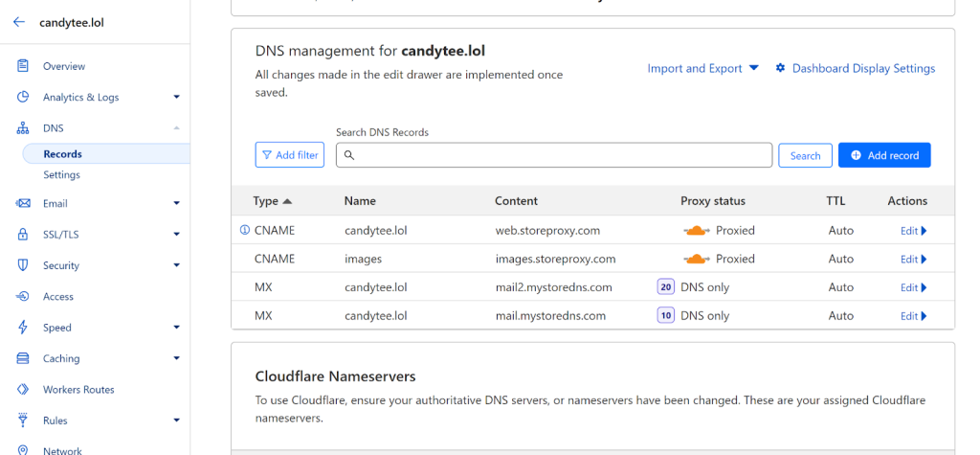Click the Security shield icon
980x455 pixels.
pyautogui.click(x=23, y=265)
